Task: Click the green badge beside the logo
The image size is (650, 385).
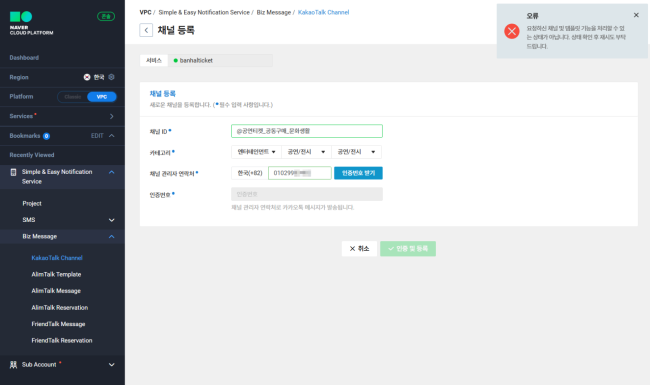Action: [106, 16]
